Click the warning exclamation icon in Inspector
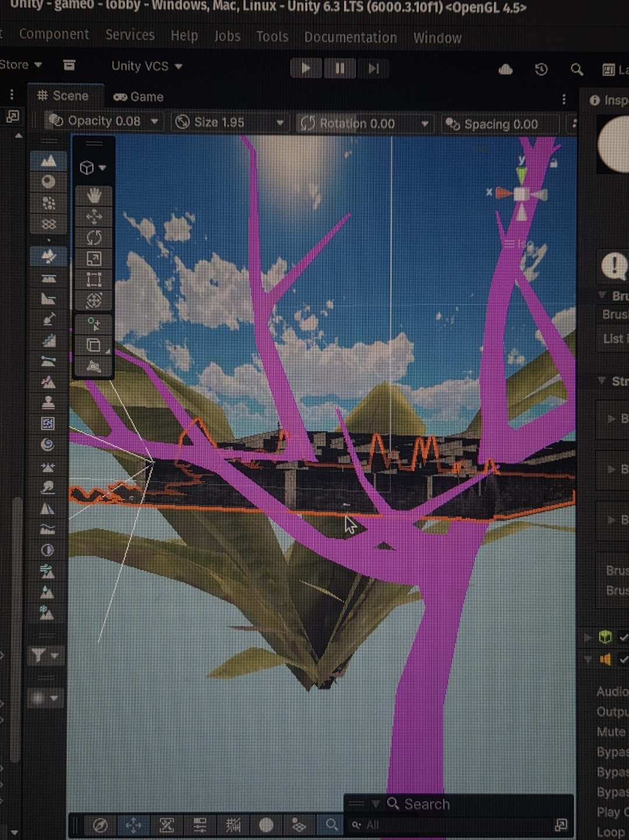 point(613,267)
